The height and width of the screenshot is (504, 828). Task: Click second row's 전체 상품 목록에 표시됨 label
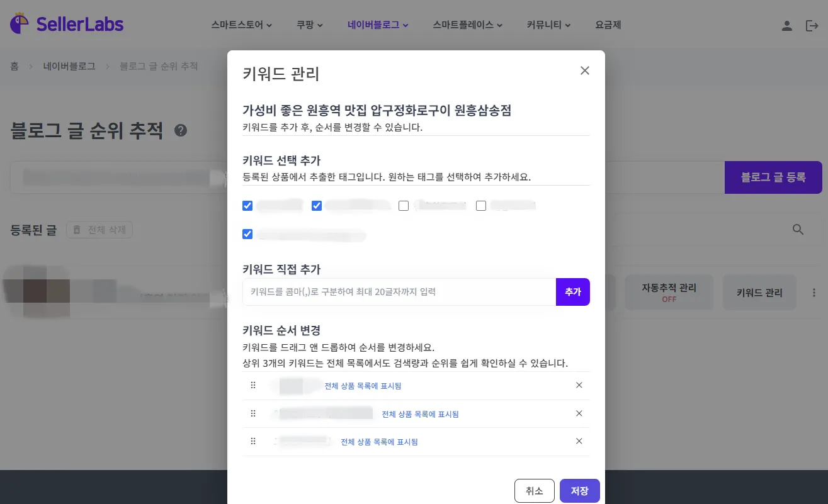pyautogui.click(x=420, y=414)
